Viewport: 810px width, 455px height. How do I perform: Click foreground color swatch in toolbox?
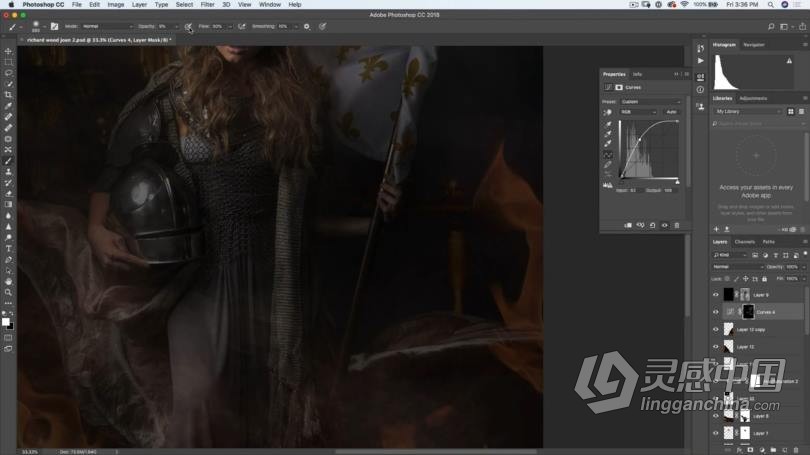point(6,322)
